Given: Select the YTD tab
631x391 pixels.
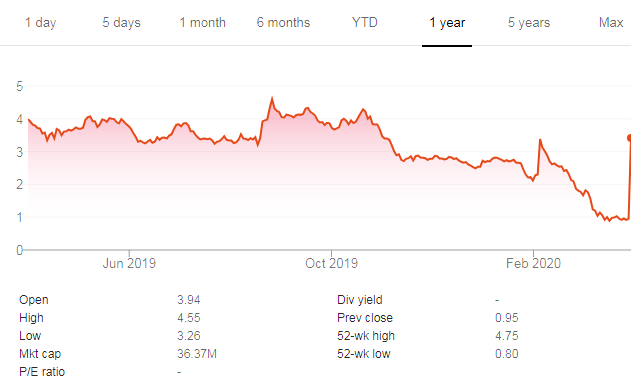Looking at the screenshot, I should click(365, 23).
